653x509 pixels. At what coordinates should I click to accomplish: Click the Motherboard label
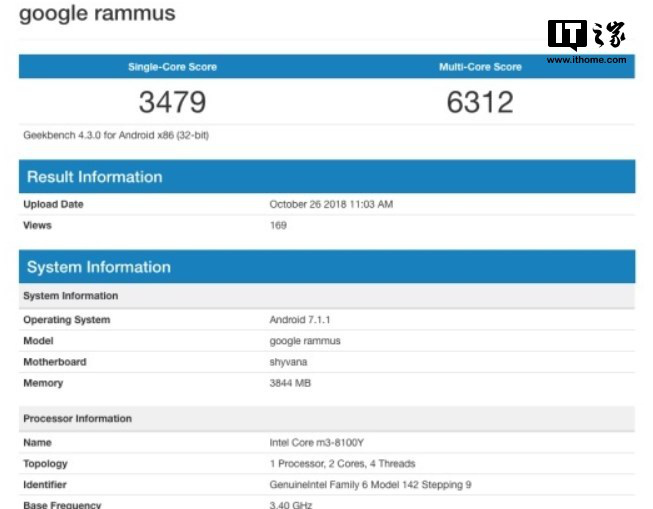coord(55,362)
